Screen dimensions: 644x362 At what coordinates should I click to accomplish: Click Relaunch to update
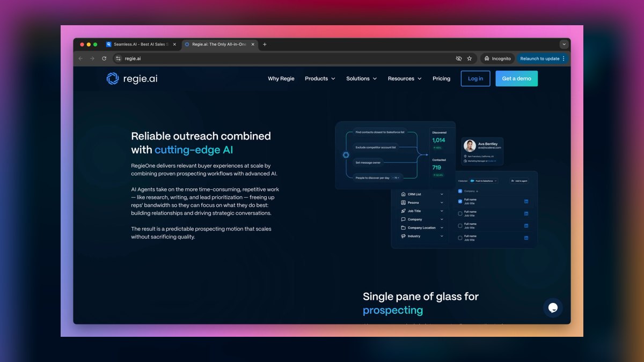(543, 58)
